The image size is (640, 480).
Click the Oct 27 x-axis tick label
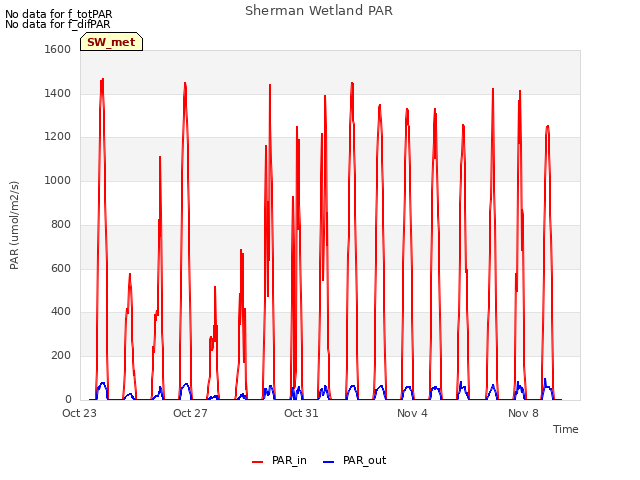[x=190, y=413]
